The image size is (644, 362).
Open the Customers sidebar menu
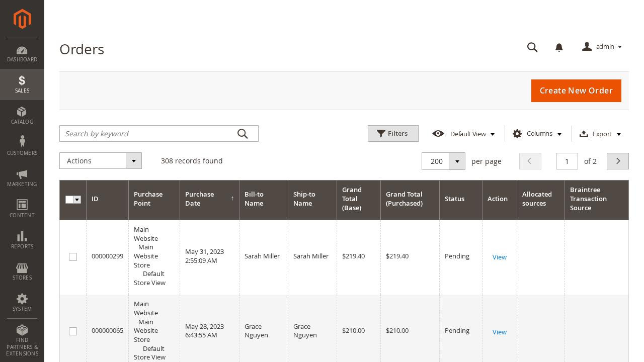22,147
